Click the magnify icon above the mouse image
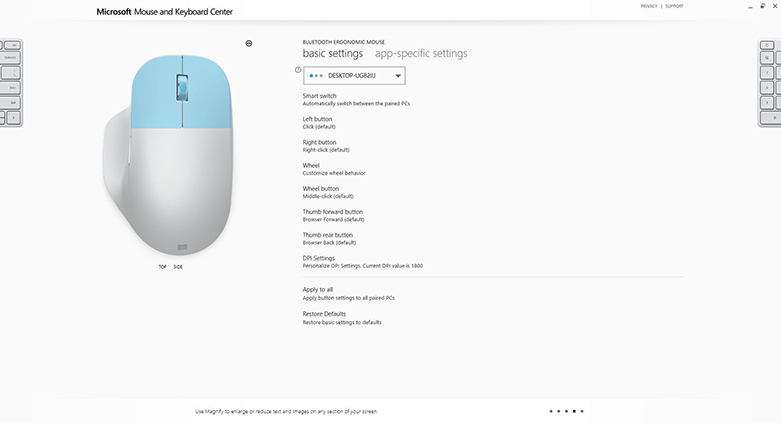The image size is (781, 423). click(249, 43)
